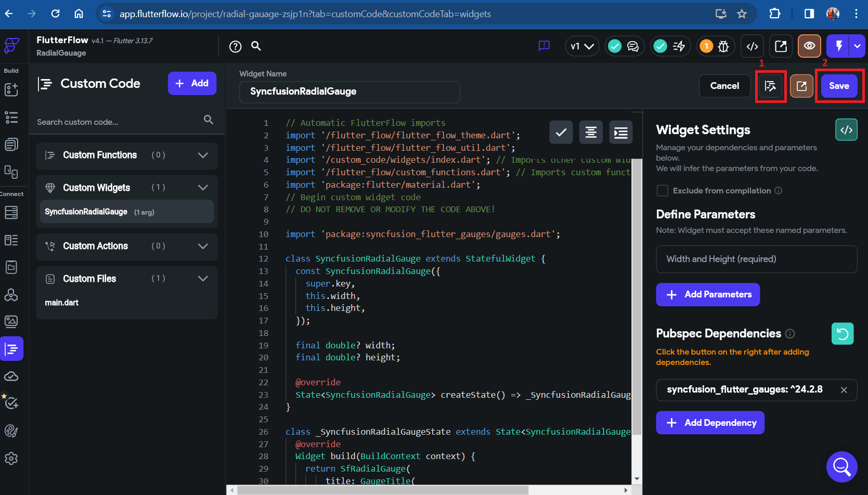Click the green view boilerplate code icon
Viewport: 868px width, 495px height.
(846, 130)
